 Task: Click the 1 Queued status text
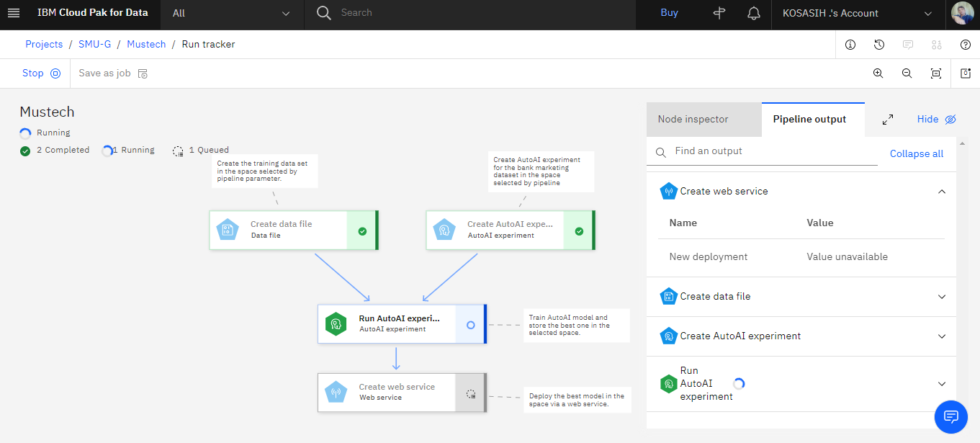point(209,150)
